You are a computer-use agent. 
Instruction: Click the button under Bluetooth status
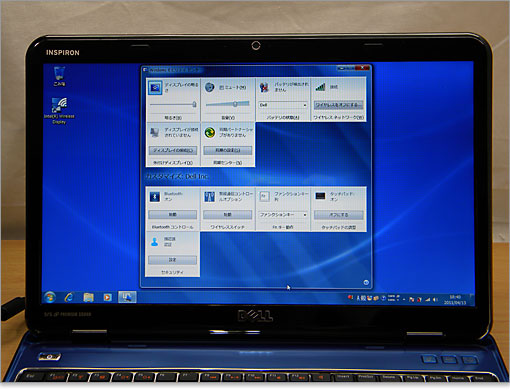pos(173,214)
